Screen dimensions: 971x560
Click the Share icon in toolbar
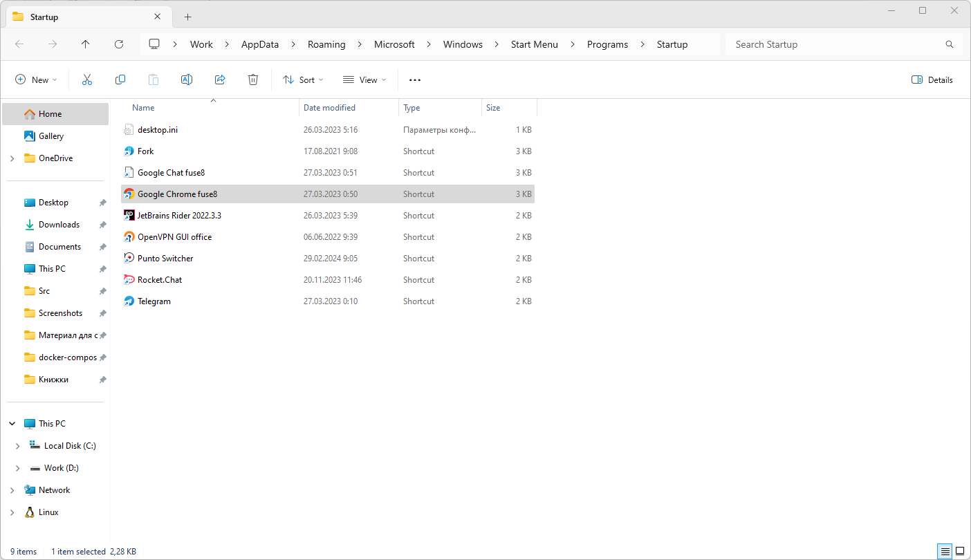pyautogui.click(x=220, y=80)
